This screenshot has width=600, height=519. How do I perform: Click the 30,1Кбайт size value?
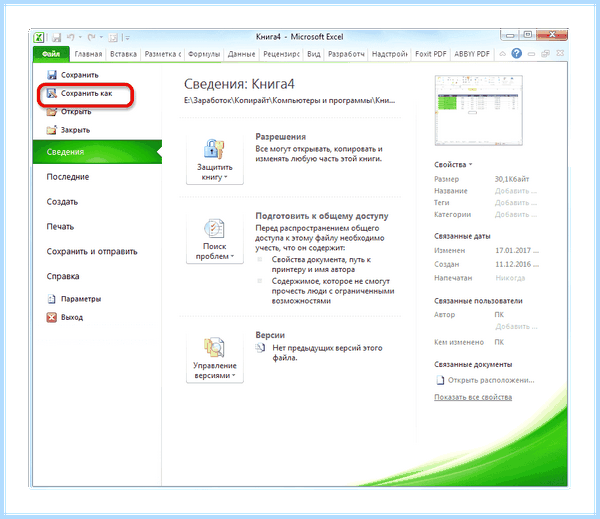click(512, 179)
